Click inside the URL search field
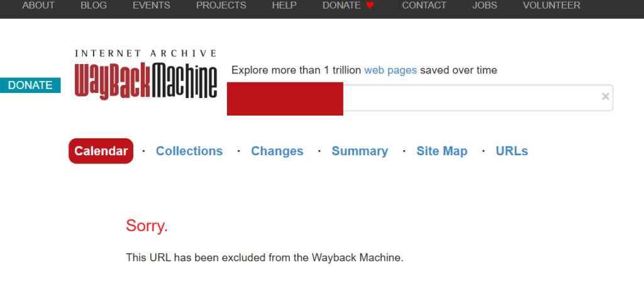This screenshot has width=644, height=306. click(419, 97)
